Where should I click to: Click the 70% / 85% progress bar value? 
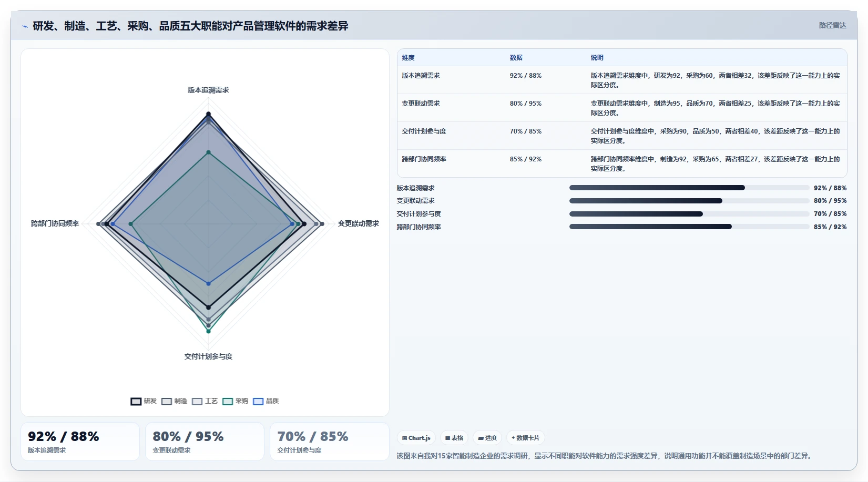(x=830, y=214)
